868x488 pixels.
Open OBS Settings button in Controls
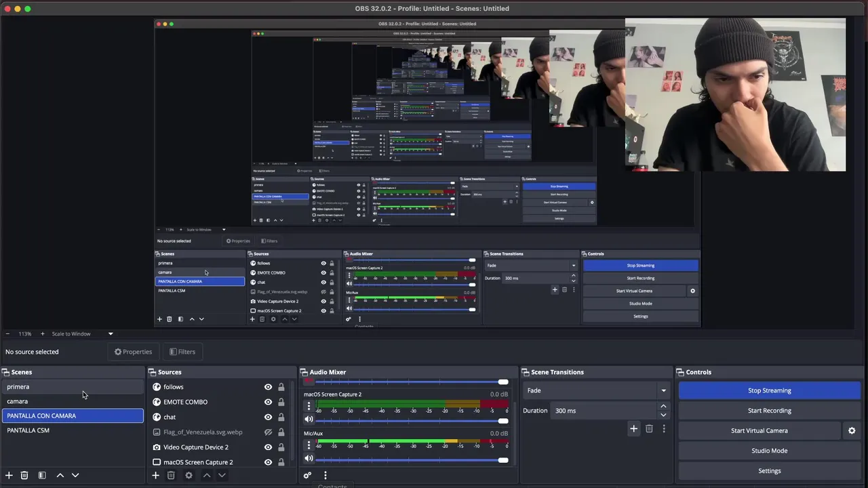tap(769, 471)
